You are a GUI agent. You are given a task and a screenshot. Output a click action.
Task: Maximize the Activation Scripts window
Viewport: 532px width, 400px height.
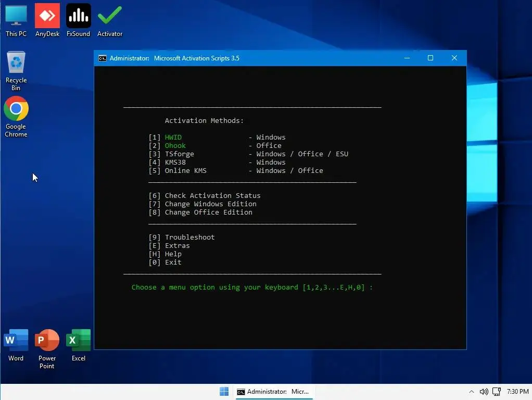coord(430,58)
